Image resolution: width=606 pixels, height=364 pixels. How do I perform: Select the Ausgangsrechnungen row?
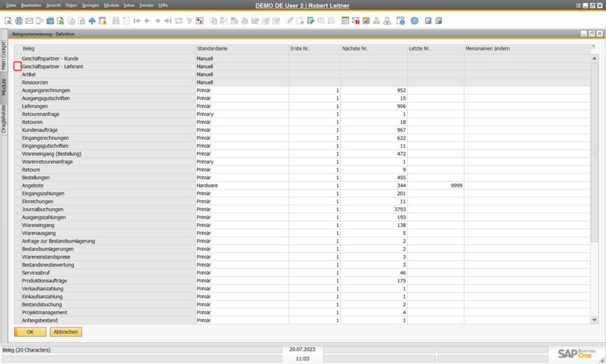point(302,91)
